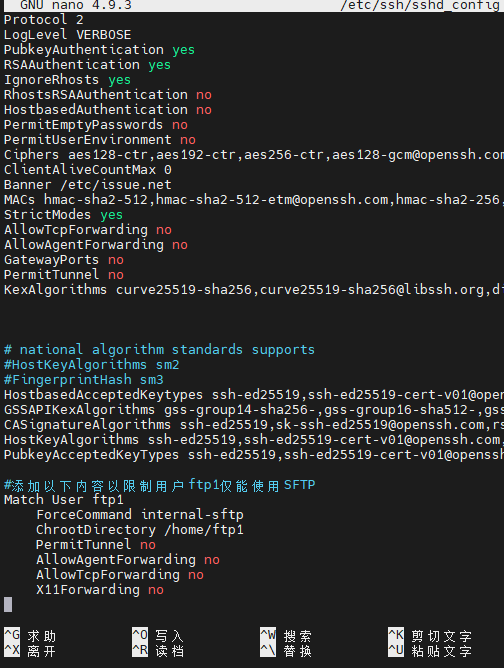The height and width of the screenshot is (668, 504).
Task: Click the ^K cut text shortcut
Action: 430,636
